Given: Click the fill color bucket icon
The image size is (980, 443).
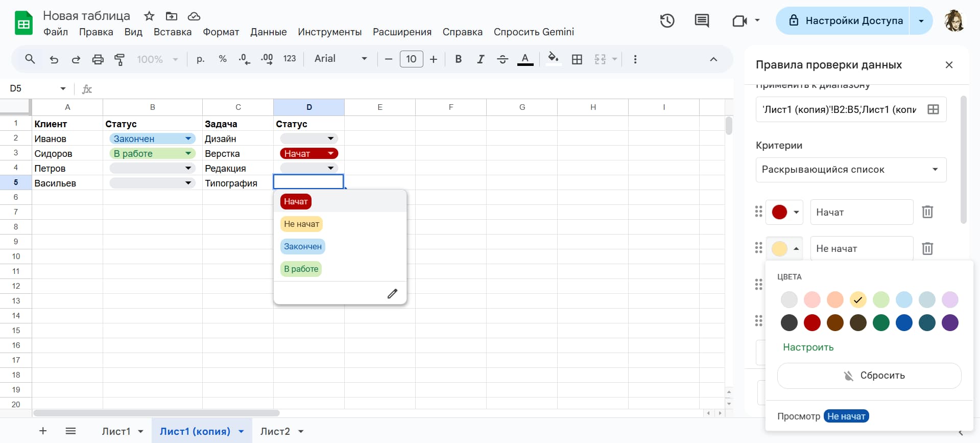Looking at the screenshot, I should [553, 59].
